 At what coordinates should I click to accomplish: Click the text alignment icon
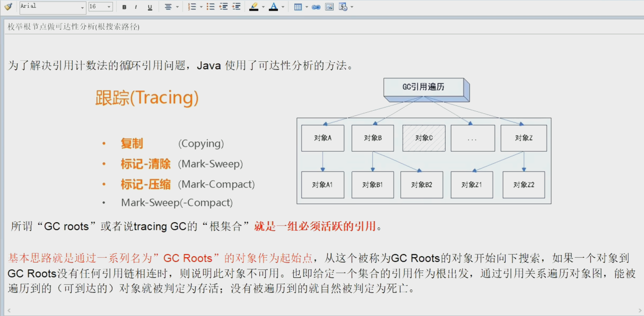pos(168,7)
